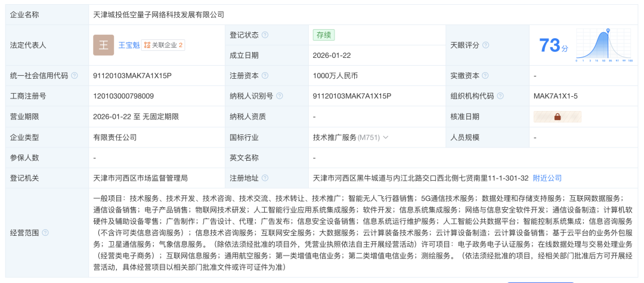
Task: Click the company name 天津城投低空量子网络科技发展有限公司
Action: (159, 14)
